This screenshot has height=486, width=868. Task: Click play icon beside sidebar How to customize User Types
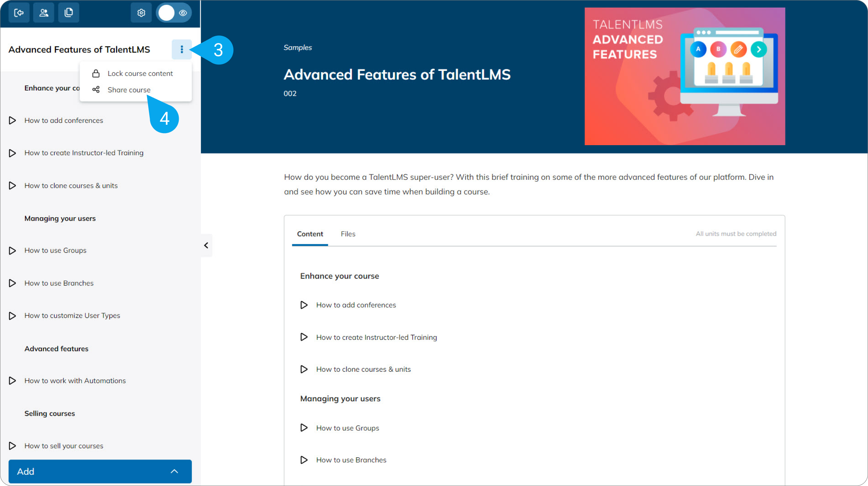(x=12, y=316)
